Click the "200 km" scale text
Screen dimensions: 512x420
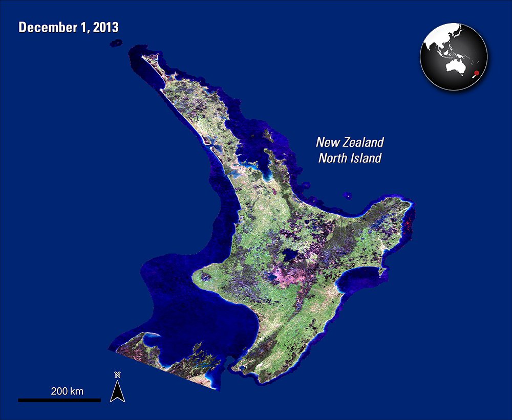point(67,391)
